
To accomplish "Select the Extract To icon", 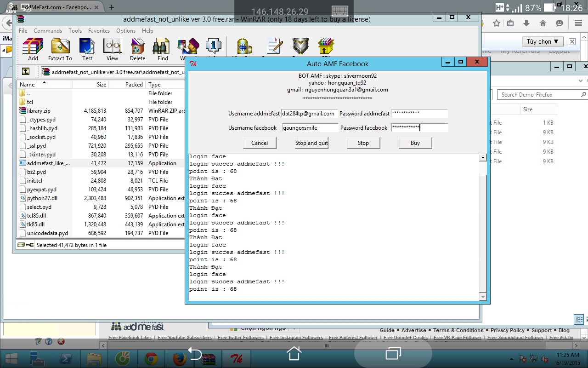I will tap(60, 46).
